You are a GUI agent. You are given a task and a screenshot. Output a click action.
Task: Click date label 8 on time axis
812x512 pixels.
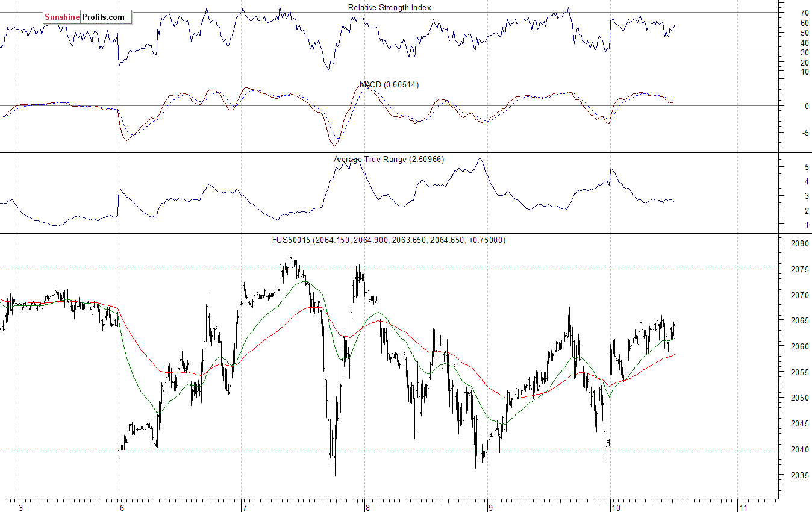(x=367, y=507)
